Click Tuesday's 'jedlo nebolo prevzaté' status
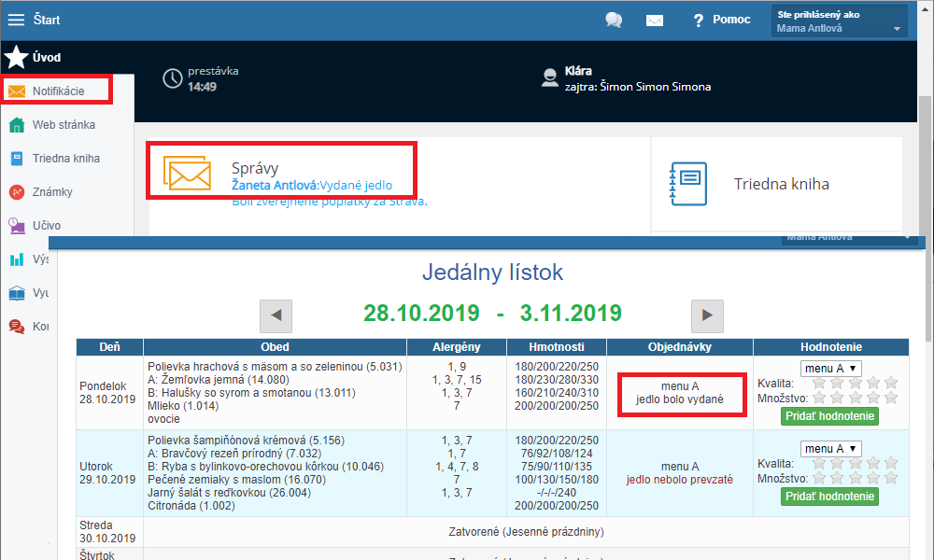Image resolution: width=934 pixels, height=560 pixels. coord(680,480)
